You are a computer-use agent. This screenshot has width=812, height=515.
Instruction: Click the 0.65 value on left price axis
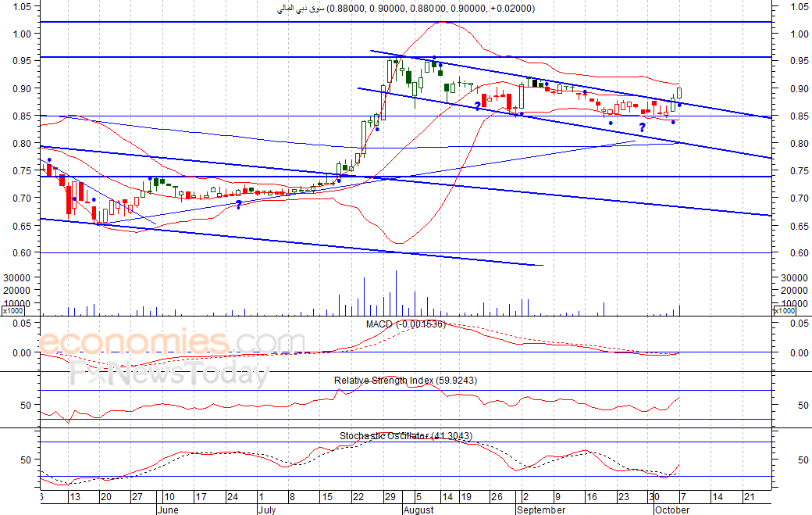[22, 226]
